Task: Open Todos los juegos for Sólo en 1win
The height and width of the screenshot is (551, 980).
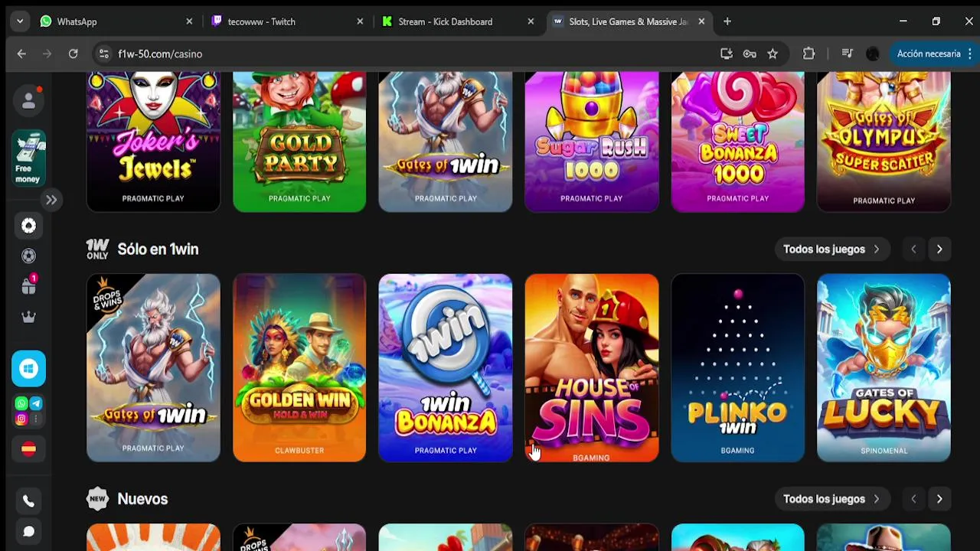Action: coord(831,249)
